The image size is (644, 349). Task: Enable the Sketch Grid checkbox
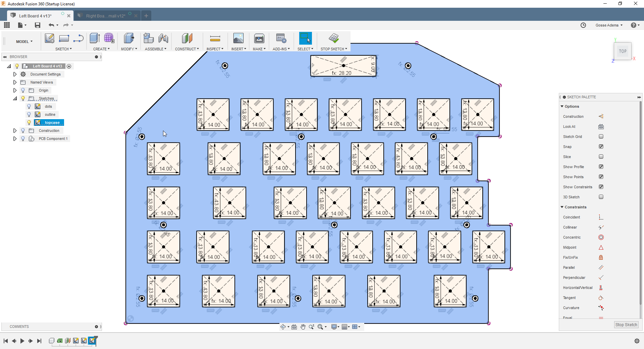[x=601, y=137]
